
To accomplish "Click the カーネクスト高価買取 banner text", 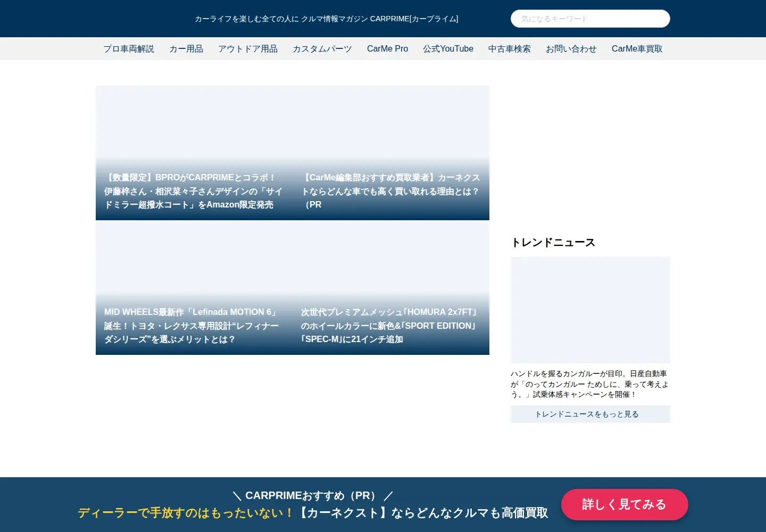I will pyautogui.click(x=313, y=513).
